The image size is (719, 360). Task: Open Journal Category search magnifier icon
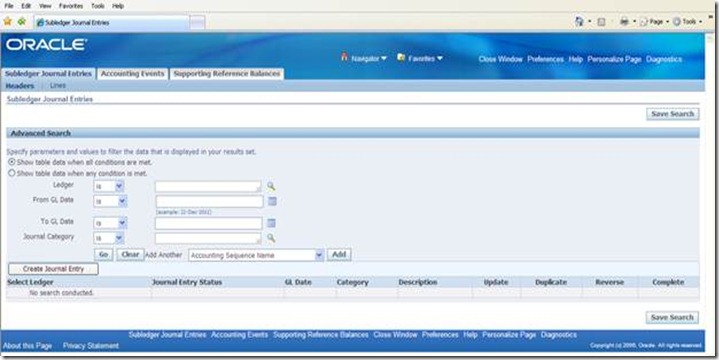271,238
